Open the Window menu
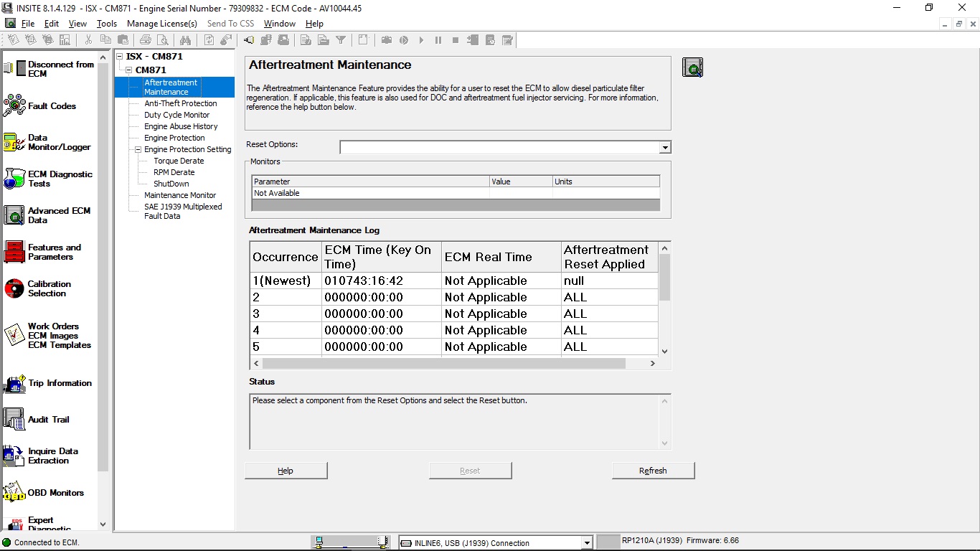The image size is (980, 551). 279,24
